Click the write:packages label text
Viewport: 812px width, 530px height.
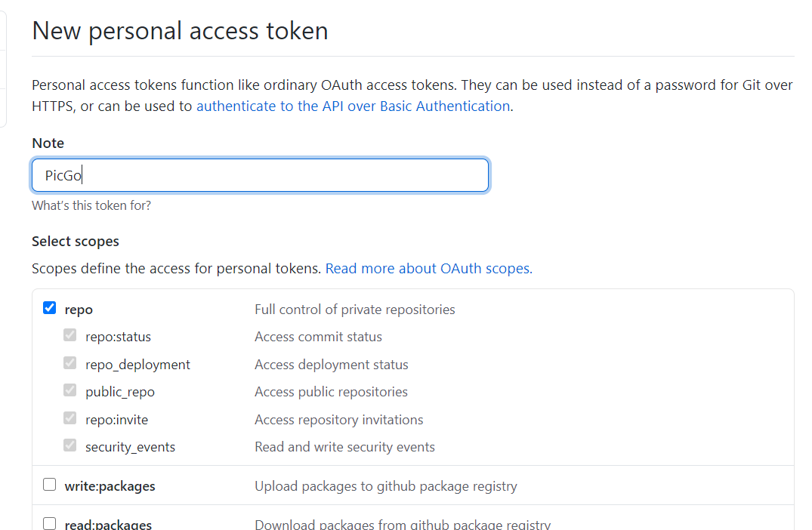point(110,486)
